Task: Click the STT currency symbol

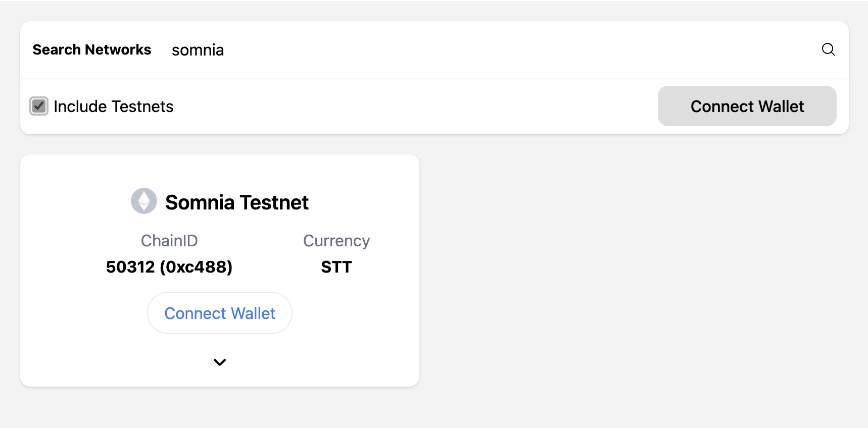Action: point(336,266)
